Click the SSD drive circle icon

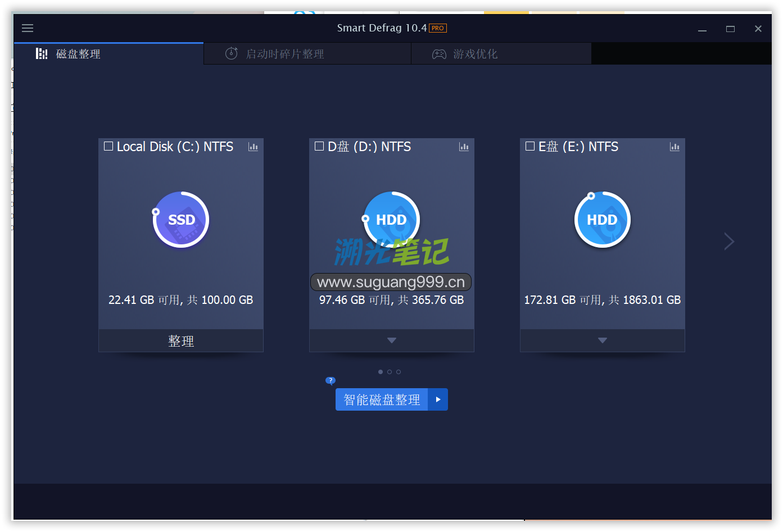click(181, 220)
